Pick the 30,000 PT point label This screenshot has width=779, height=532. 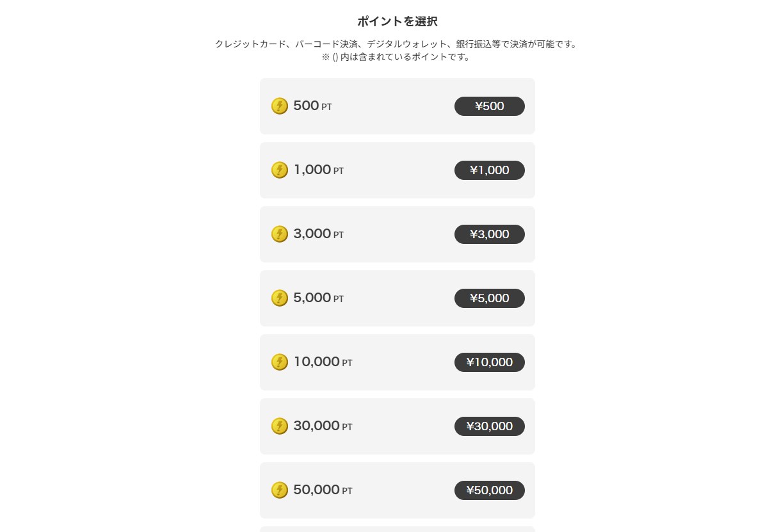(323, 426)
